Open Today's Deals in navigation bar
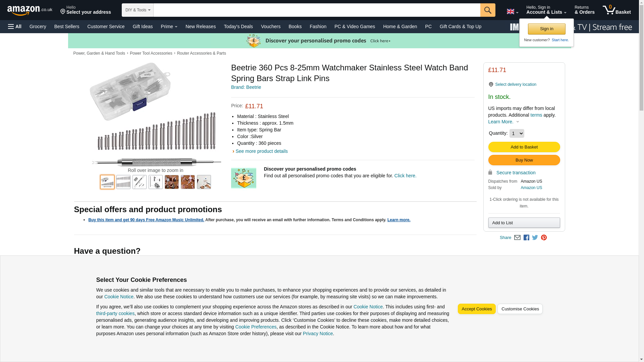The image size is (644, 362). [238, 26]
